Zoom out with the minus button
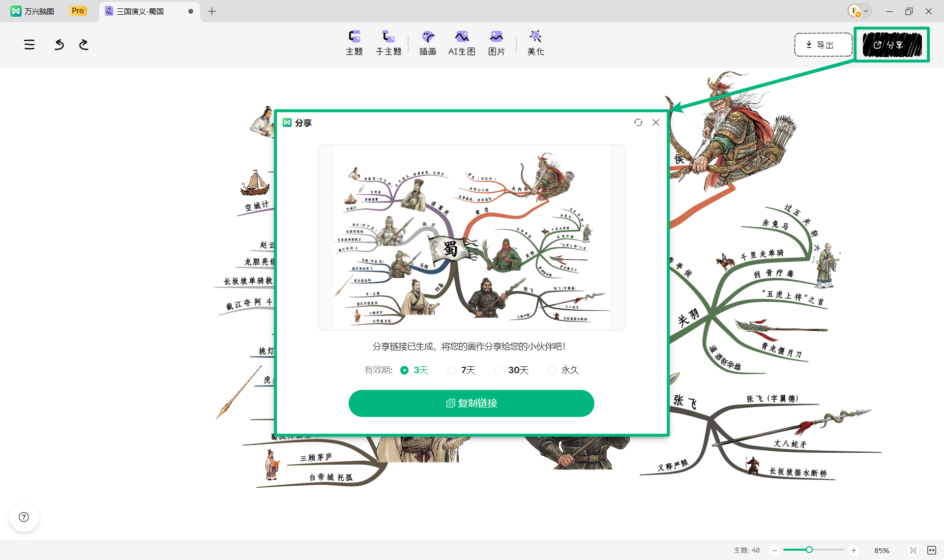 pyautogui.click(x=774, y=551)
